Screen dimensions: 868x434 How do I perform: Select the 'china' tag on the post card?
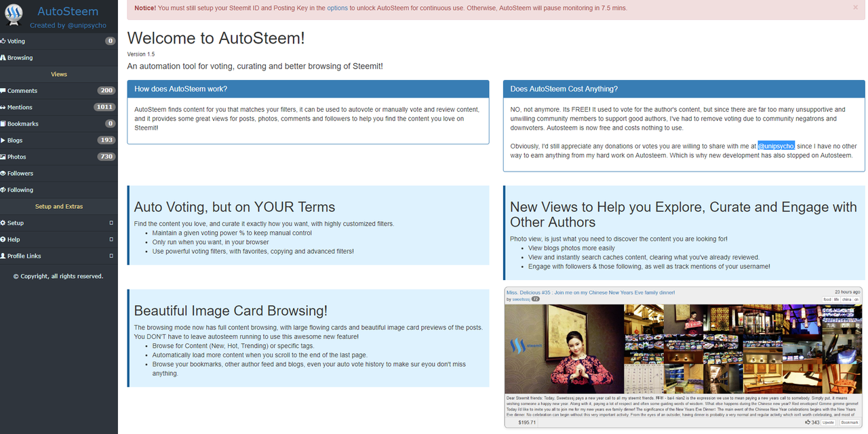point(846,299)
